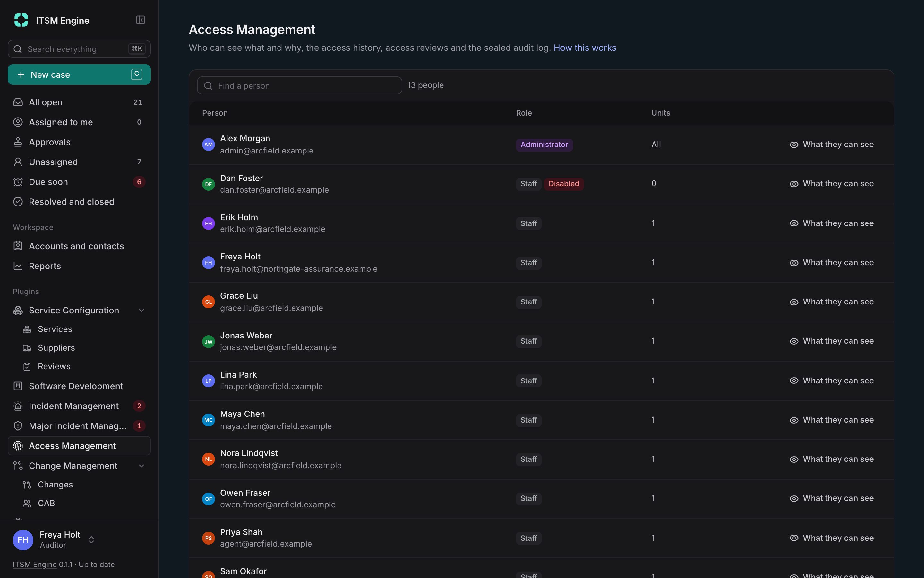Image resolution: width=924 pixels, height=578 pixels.
Task: Click the Role column header
Action: click(x=524, y=113)
